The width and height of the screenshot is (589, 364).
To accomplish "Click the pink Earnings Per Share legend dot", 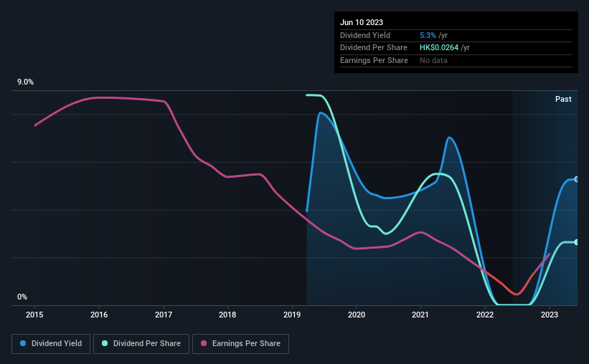I will (204, 343).
